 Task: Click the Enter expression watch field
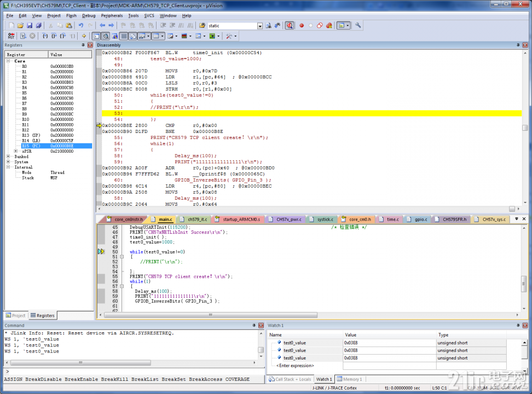tap(295, 366)
